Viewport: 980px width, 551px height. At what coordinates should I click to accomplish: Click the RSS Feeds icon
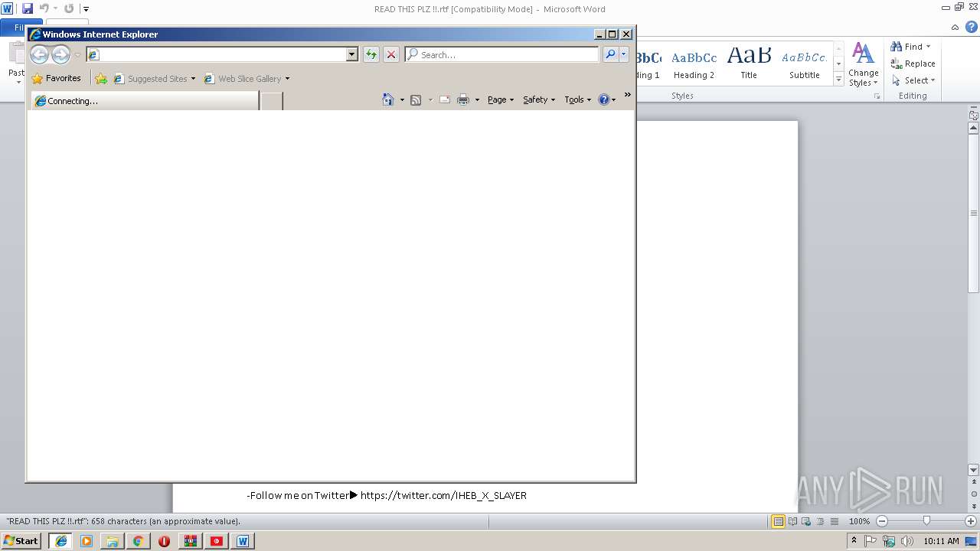pyautogui.click(x=416, y=99)
